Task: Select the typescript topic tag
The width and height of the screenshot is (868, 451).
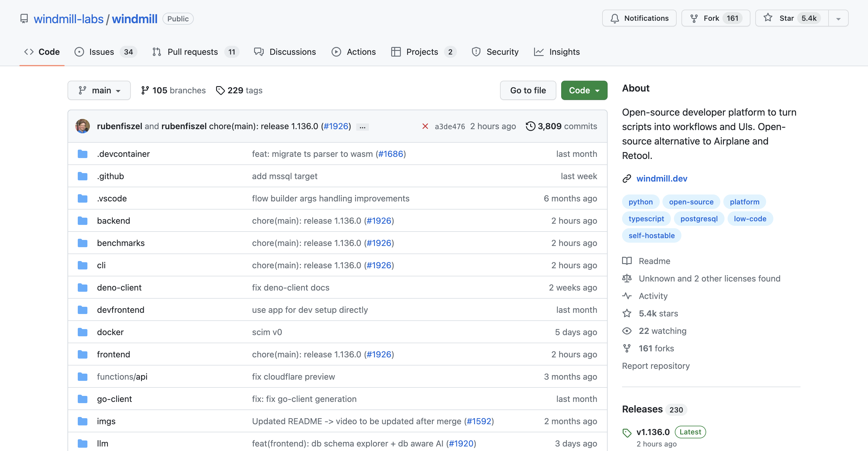Action: 646,219
